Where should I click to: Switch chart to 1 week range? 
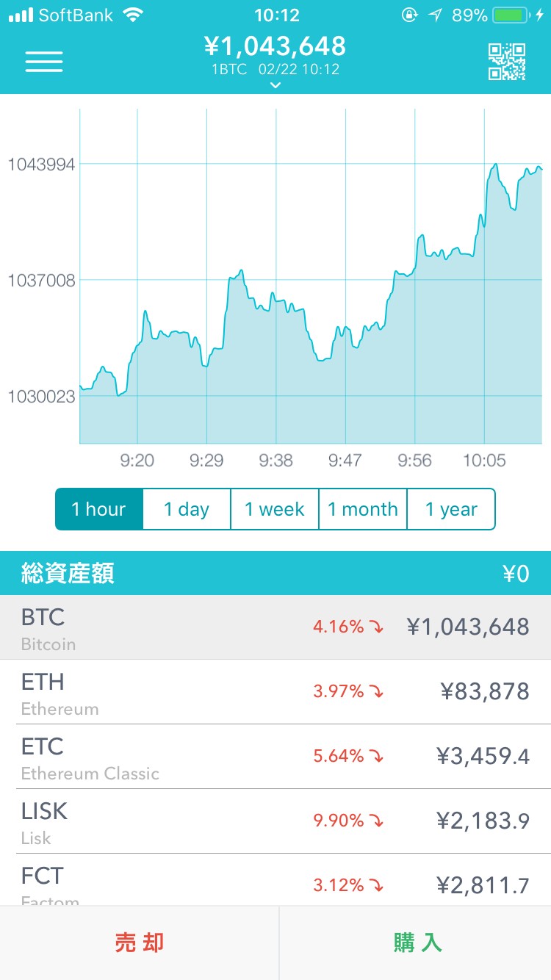[275, 509]
